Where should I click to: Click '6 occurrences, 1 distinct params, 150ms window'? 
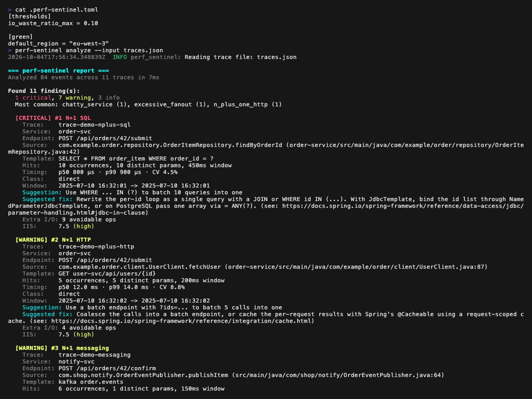pos(141,388)
